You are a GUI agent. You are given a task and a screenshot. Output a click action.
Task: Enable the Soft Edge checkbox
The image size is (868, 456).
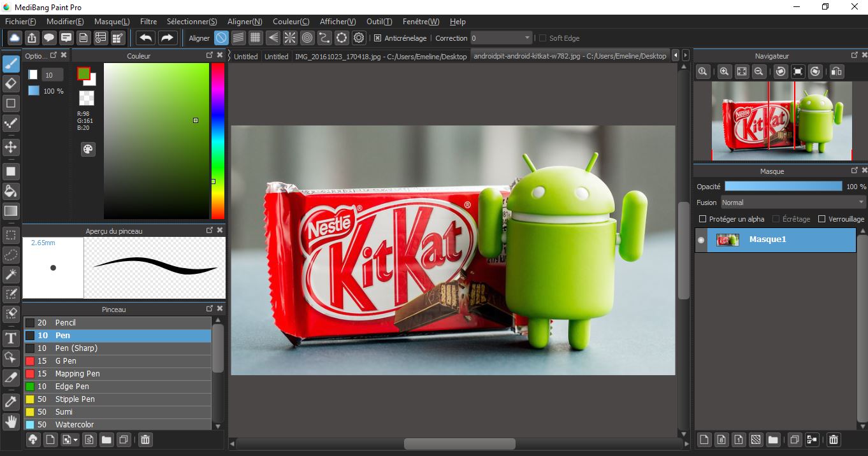[x=542, y=38]
